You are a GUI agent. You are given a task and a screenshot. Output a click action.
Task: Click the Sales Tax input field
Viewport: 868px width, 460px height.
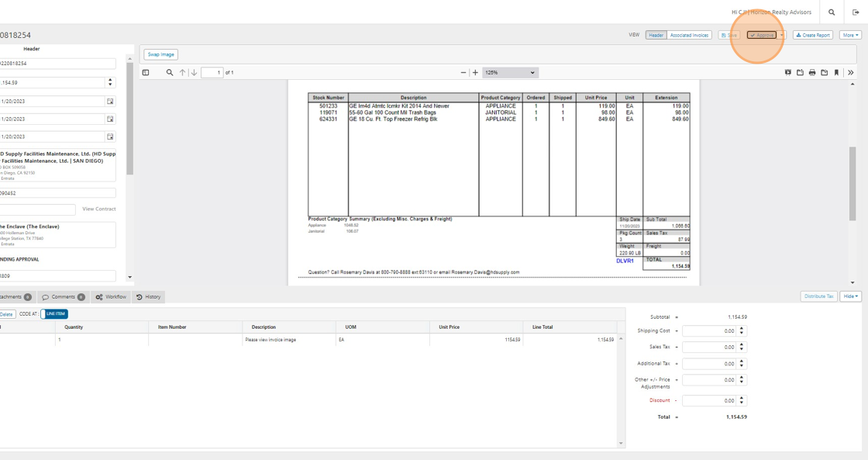[x=710, y=347]
